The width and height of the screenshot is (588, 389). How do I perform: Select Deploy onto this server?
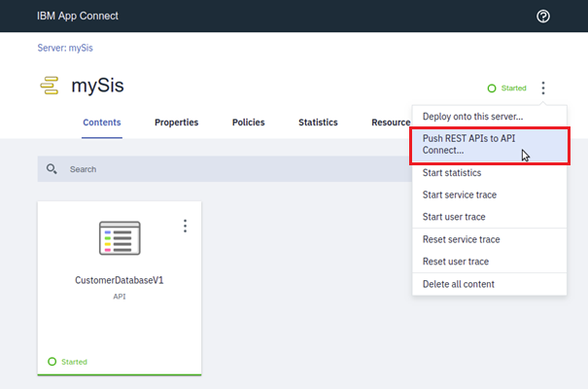(490, 117)
